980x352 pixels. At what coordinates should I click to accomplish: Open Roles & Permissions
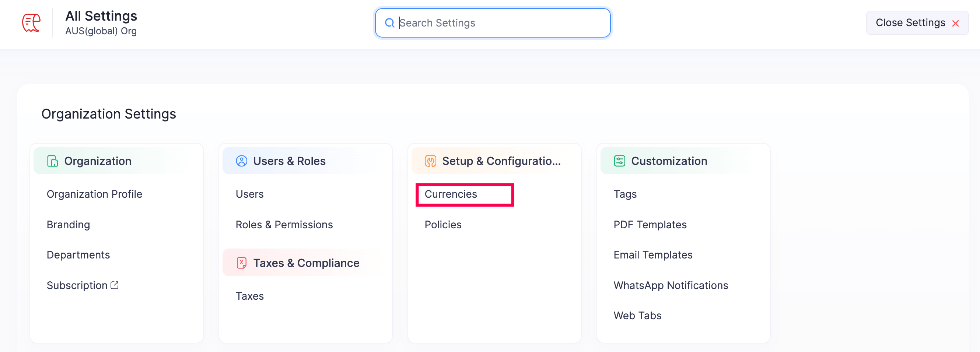(x=284, y=225)
